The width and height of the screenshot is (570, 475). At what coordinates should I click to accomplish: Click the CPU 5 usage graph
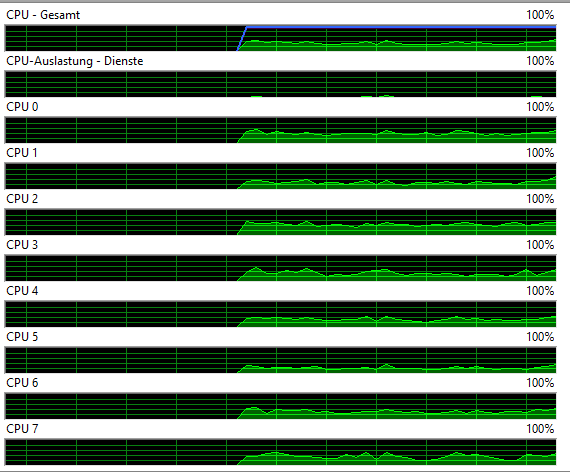pyautogui.click(x=280, y=360)
